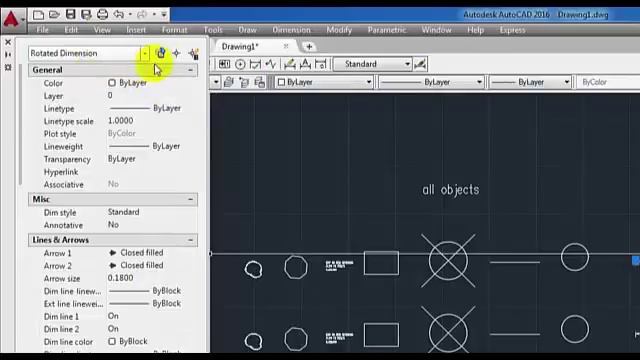
Task: Open the Tools menu
Action: point(213,30)
